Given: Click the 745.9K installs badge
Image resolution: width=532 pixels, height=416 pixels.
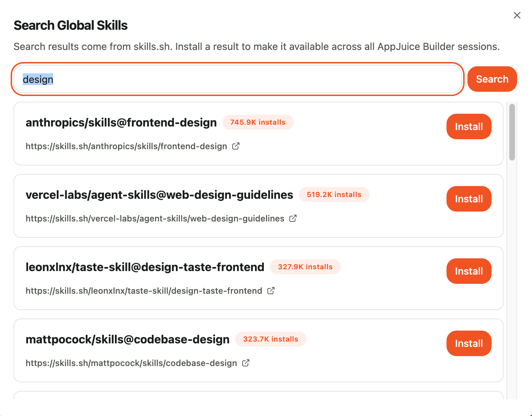Looking at the screenshot, I should (x=258, y=122).
